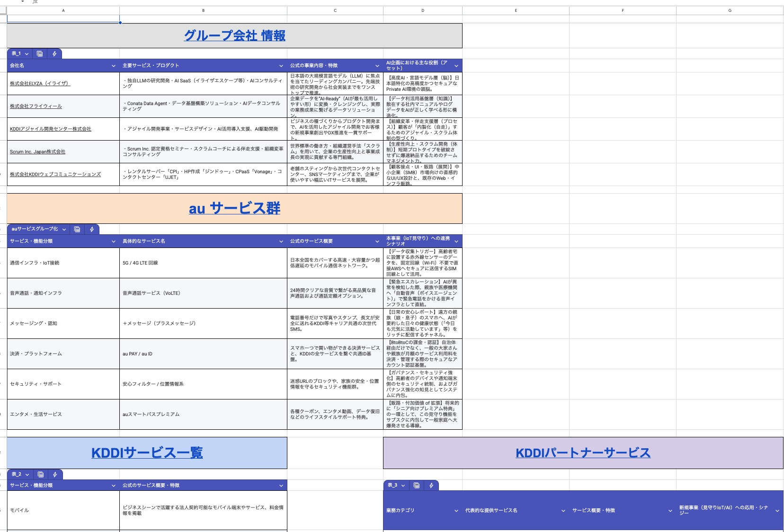Select the cell メッセージング・認知
Viewport: 784px width, 532px height.
point(63,324)
